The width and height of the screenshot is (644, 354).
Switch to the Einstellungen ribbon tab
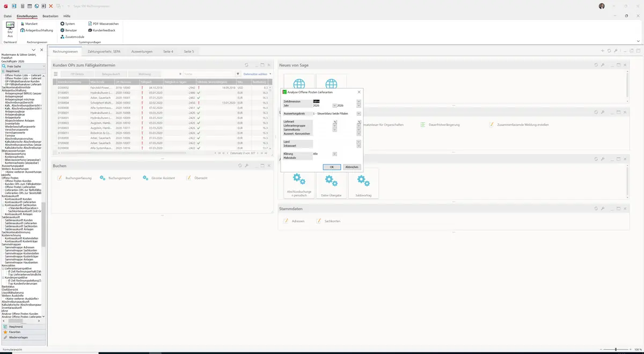(x=27, y=16)
